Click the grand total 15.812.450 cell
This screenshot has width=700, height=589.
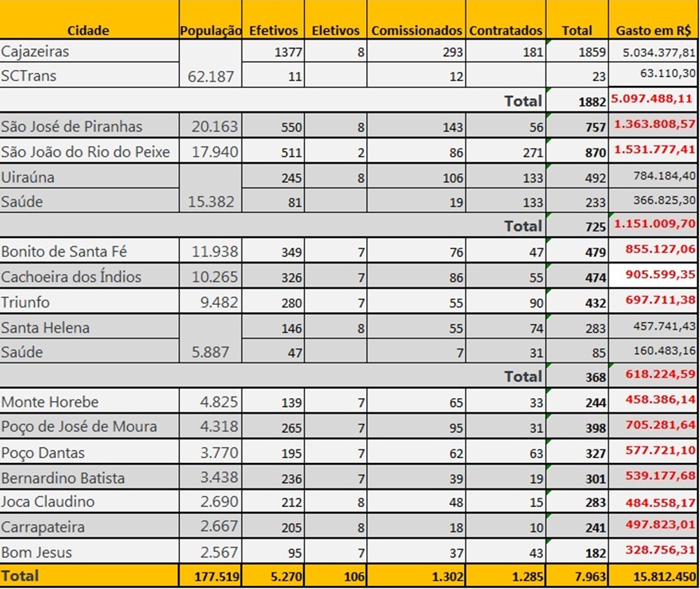click(x=653, y=577)
